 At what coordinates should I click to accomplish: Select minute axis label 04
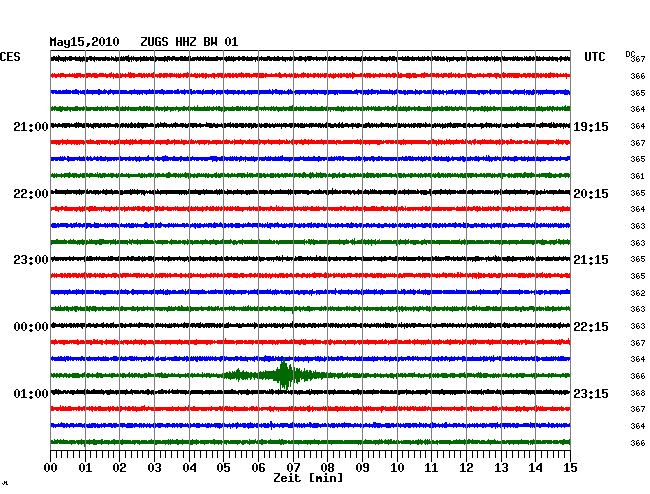[x=189, y=468]
